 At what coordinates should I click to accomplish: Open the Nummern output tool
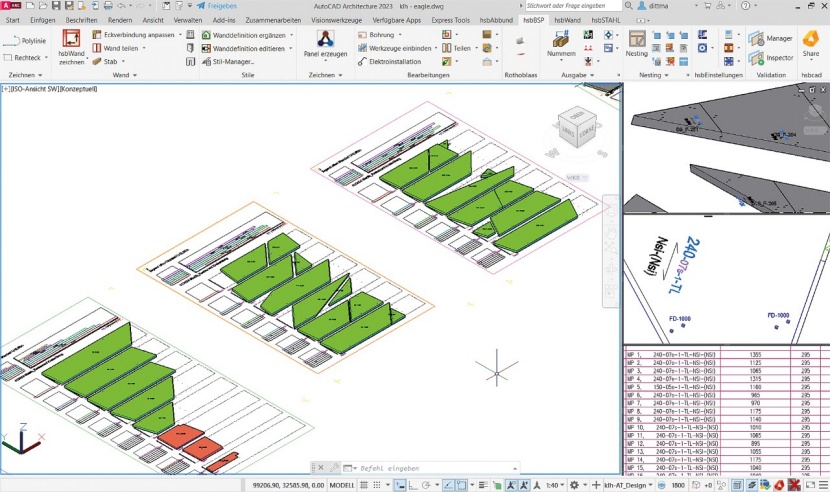click(561, 42)
